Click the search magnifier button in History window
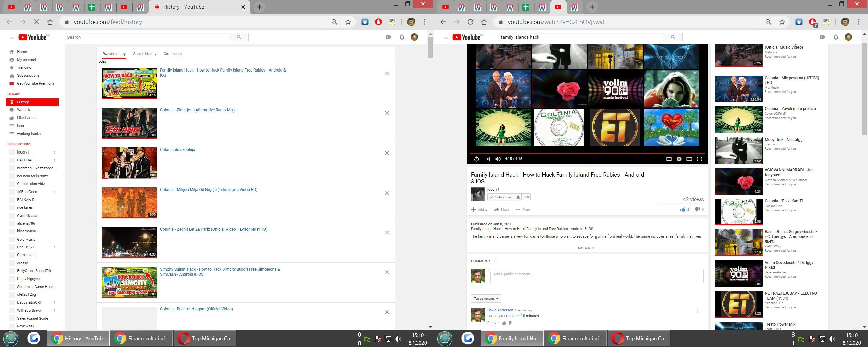 239,37
